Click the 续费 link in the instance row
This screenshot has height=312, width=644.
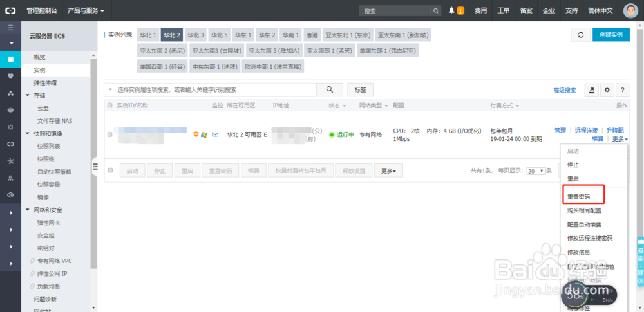pyautogui.click(x=598, y=139)
